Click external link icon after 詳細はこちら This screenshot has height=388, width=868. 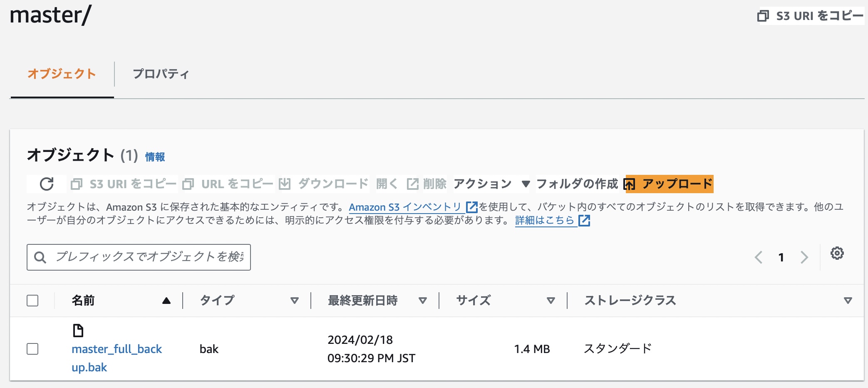[584, 220]
